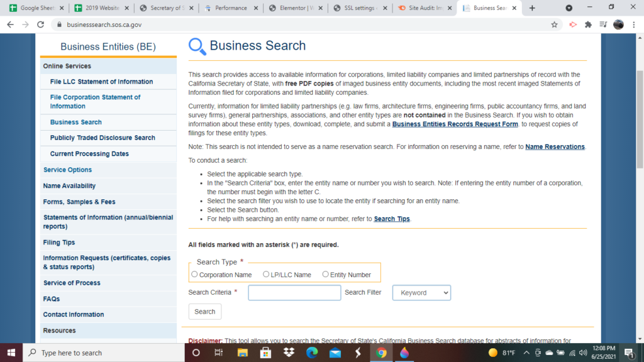The width and height of the screenshot is (644, 362).
Task: Choose the Entity Number search type
Action: pyautogui.click(x=325, y=273)
